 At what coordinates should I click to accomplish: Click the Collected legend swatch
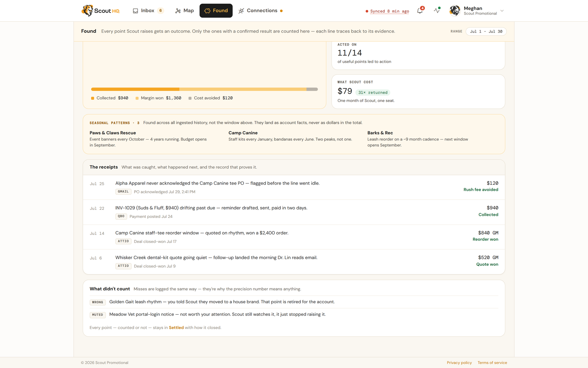point(93,98)
